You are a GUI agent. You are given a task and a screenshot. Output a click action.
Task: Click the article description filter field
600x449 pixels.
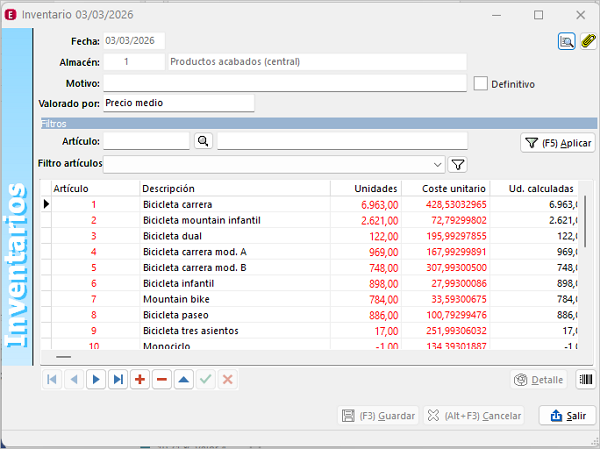coord(342,141)
